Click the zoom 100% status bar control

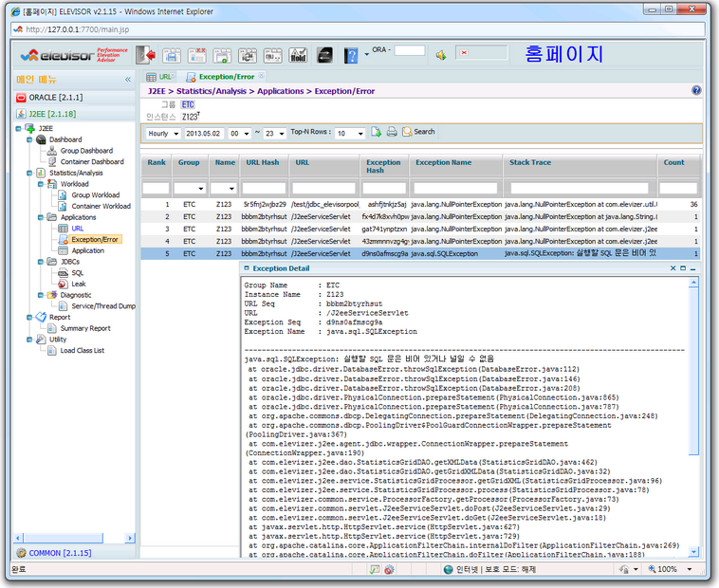coord(670,569)
